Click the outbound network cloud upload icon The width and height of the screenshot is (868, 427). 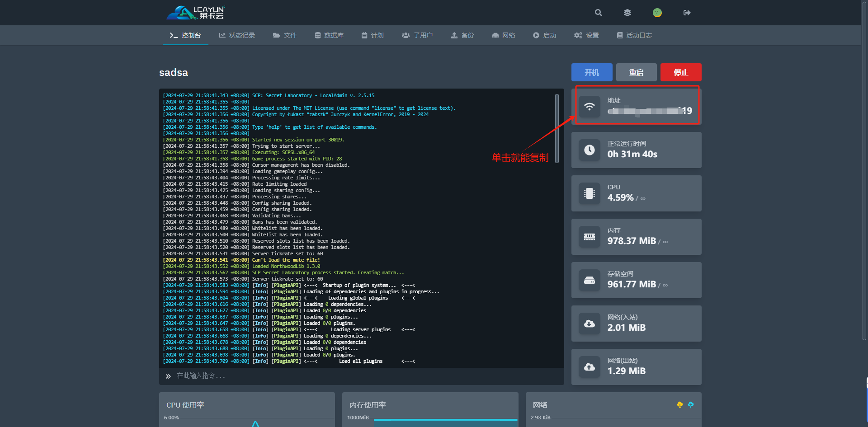tap(590, 367)
